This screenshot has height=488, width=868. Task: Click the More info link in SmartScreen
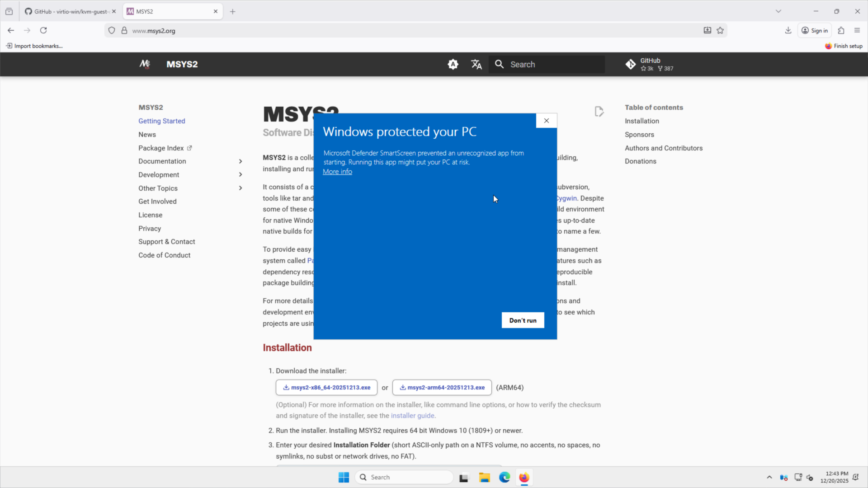tap(337, 172)
